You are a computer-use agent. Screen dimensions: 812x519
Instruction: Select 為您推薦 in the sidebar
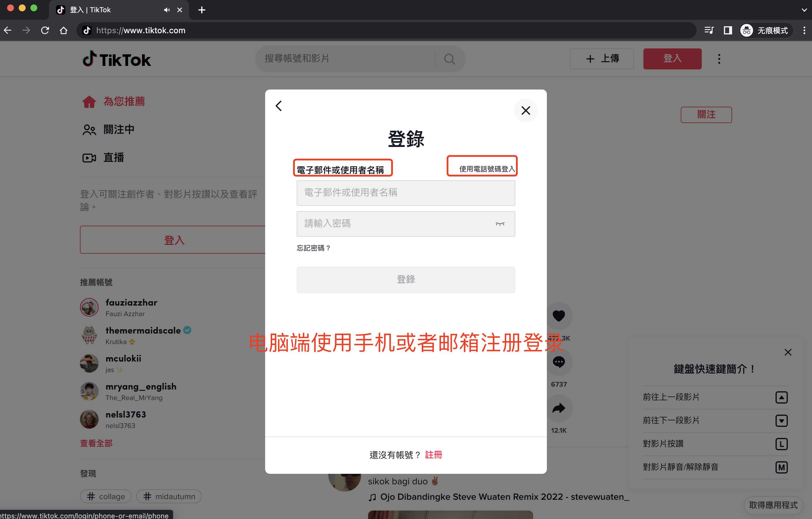124,101
